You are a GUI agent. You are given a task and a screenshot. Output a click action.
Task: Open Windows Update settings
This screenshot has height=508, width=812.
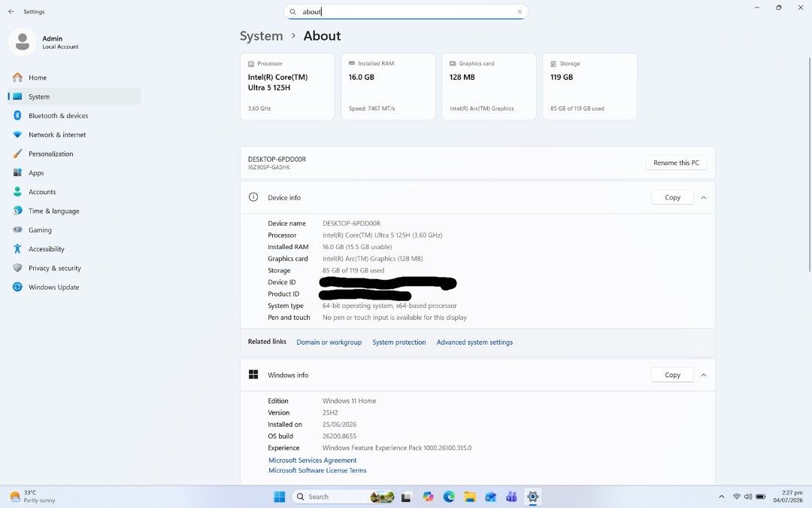[x=74, y=287]
